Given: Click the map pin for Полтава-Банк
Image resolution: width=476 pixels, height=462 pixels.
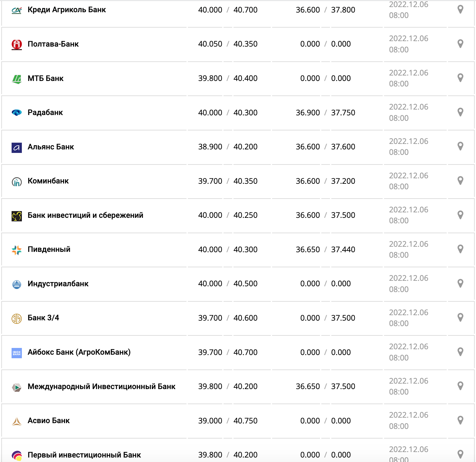Looking at the screenshot, I should (460, 44).
